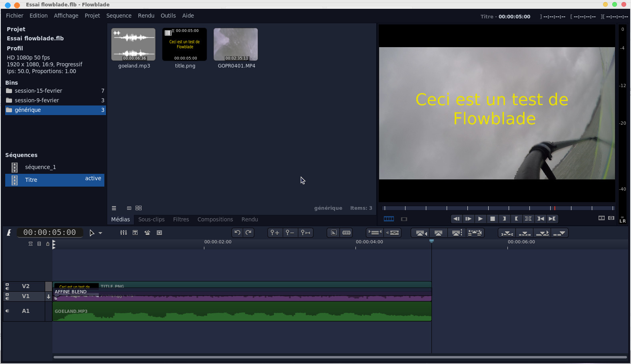This screenshot has width=631, height=364.
Task: Zoom out the timeline
Action: point(290,233)
